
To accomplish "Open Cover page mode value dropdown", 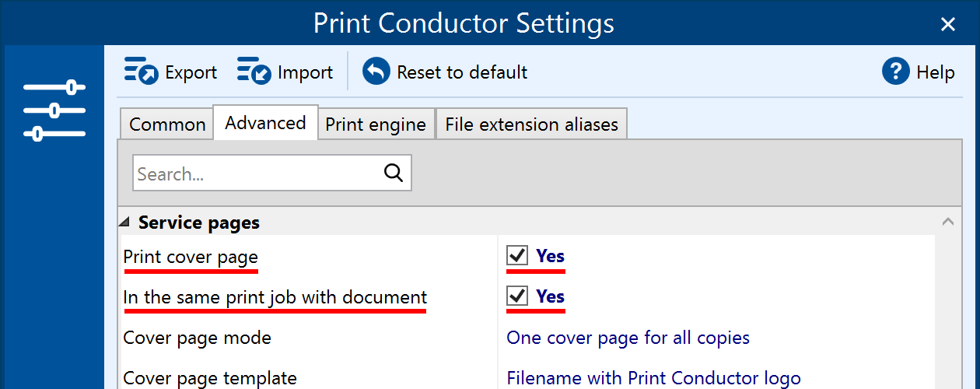I will pos(628,338).
